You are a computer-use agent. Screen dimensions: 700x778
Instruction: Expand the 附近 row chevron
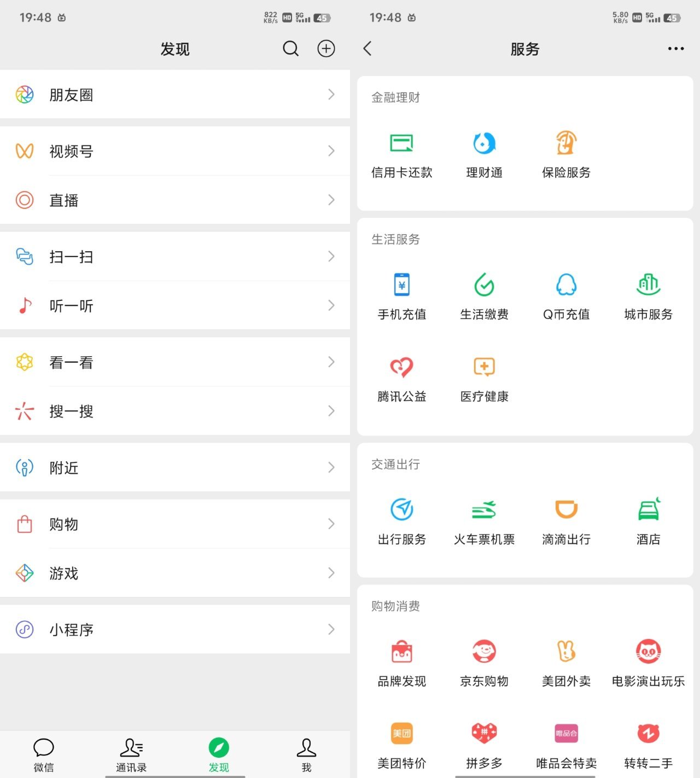click(x=331, y=468)
